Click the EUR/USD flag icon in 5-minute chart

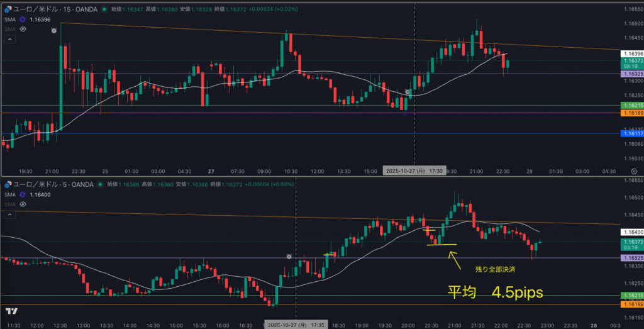[x=8, y=184]
